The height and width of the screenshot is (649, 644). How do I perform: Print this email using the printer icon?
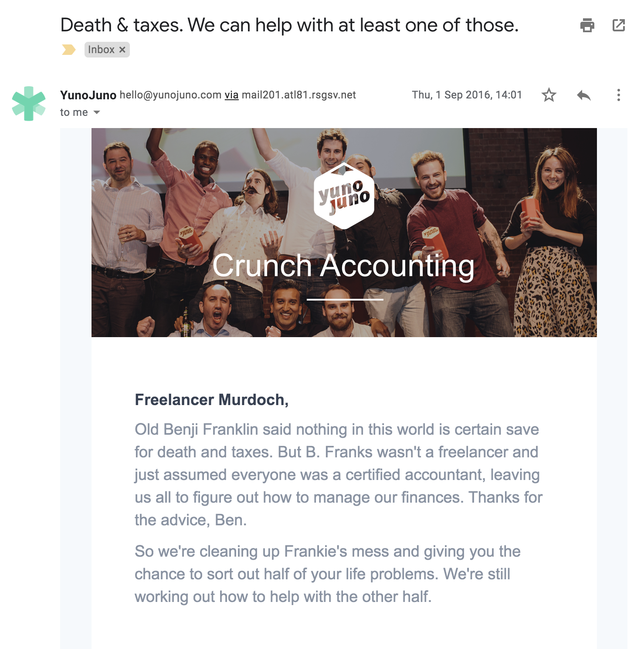pos(587,25)
